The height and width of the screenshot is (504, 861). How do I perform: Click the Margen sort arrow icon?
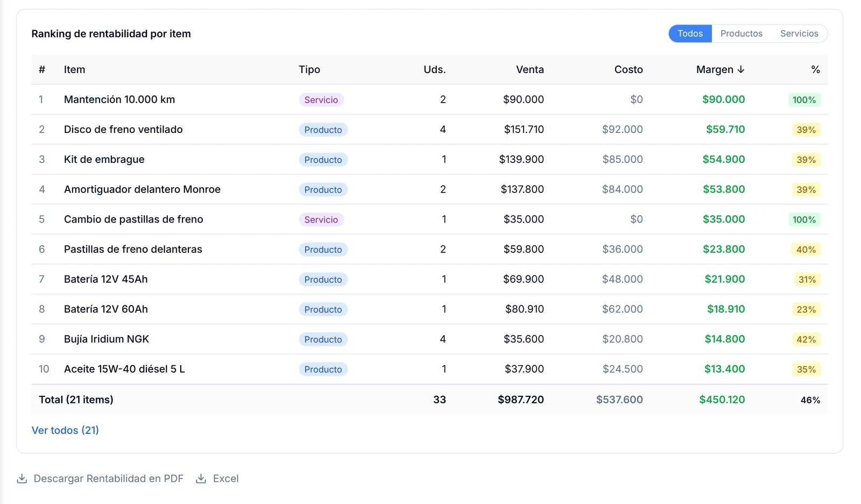(741, 69)
